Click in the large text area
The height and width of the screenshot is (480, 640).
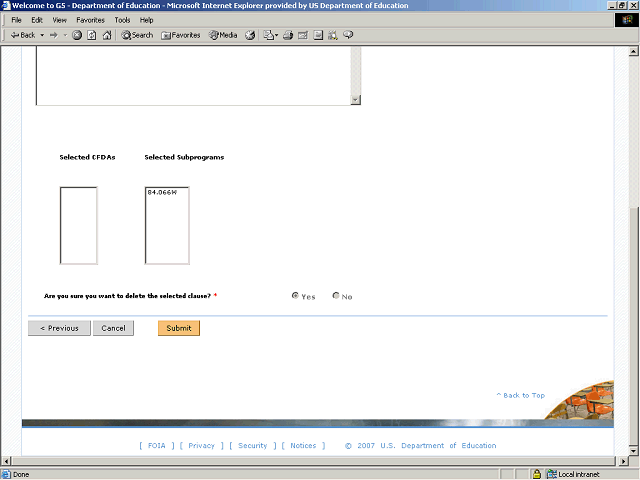tap(193, 76)
